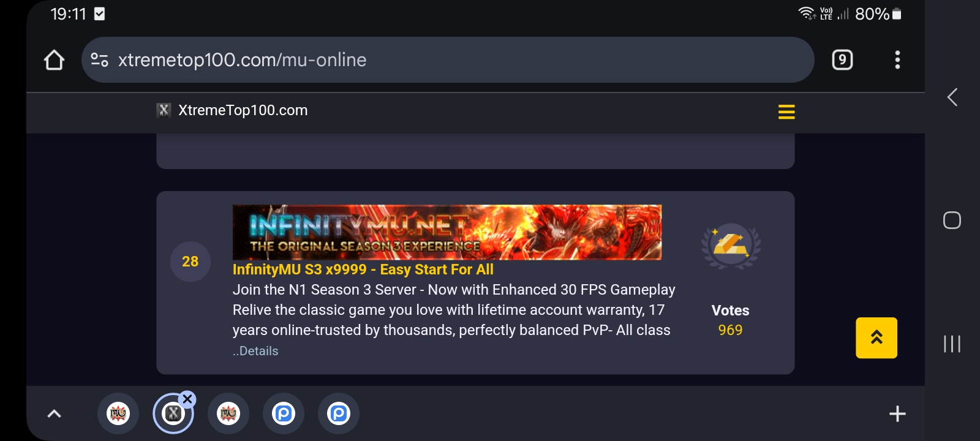The width and height of the screenshot is (980, 441).
Task: Switch to first MU tab in strip
Action: tap(118, 413)
